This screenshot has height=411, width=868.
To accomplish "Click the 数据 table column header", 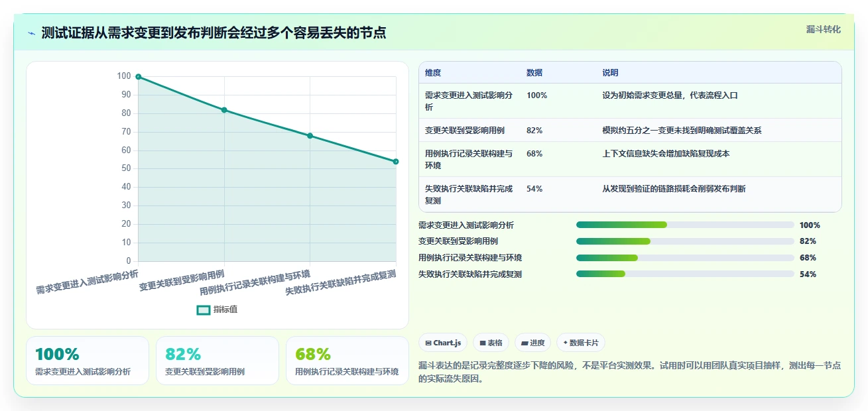I will coord(534,73).
